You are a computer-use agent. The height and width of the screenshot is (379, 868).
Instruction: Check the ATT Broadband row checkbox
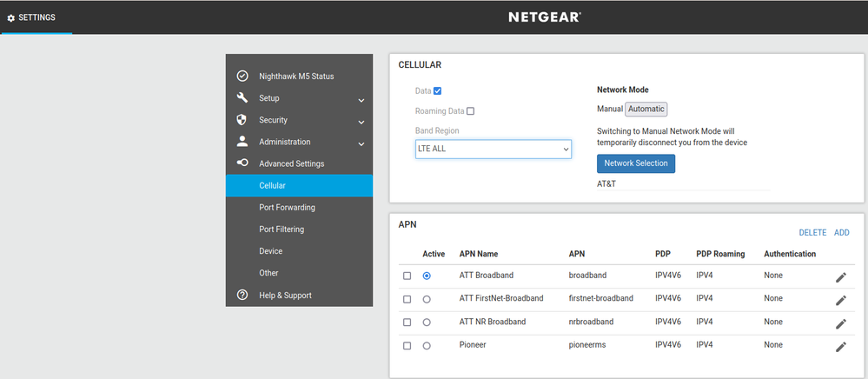[407, 276]
